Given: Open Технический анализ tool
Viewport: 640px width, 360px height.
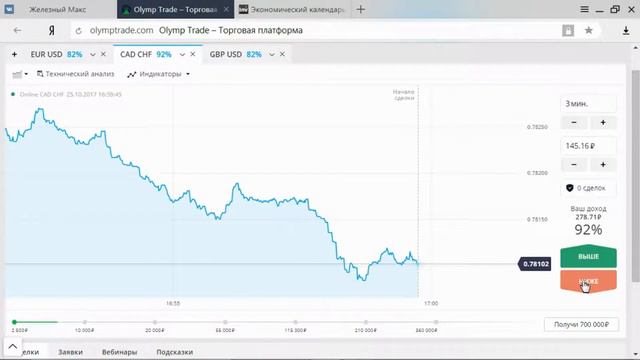Looking at the screenshot, I should tap(76, 74).
